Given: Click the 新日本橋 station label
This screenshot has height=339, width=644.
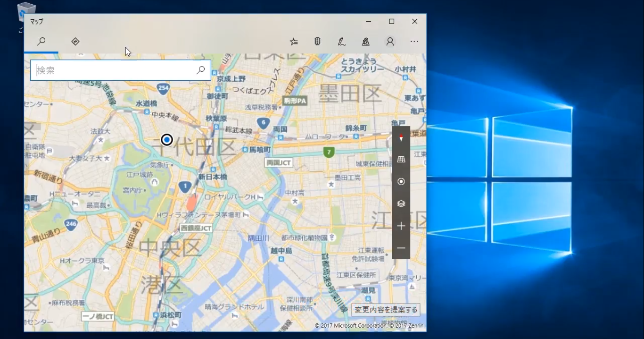Looking at the screenshot, I should 213,177.
